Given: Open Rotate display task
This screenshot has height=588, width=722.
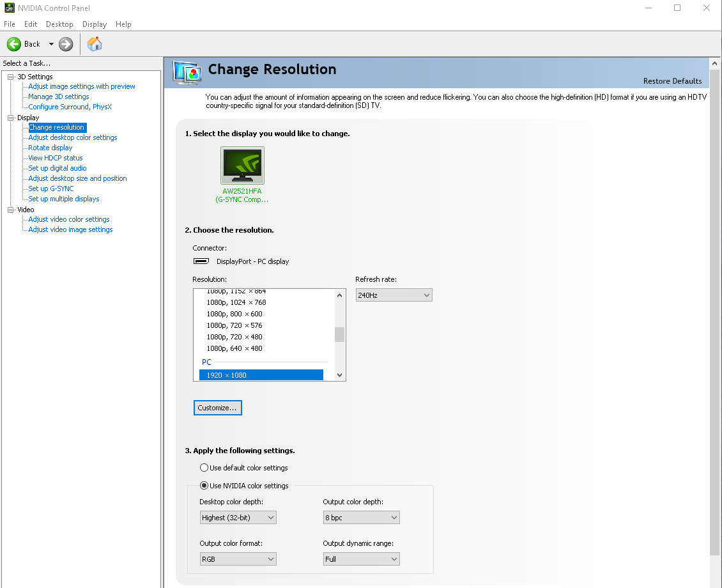Looking at the screenshot, I should tap(50, 148).
